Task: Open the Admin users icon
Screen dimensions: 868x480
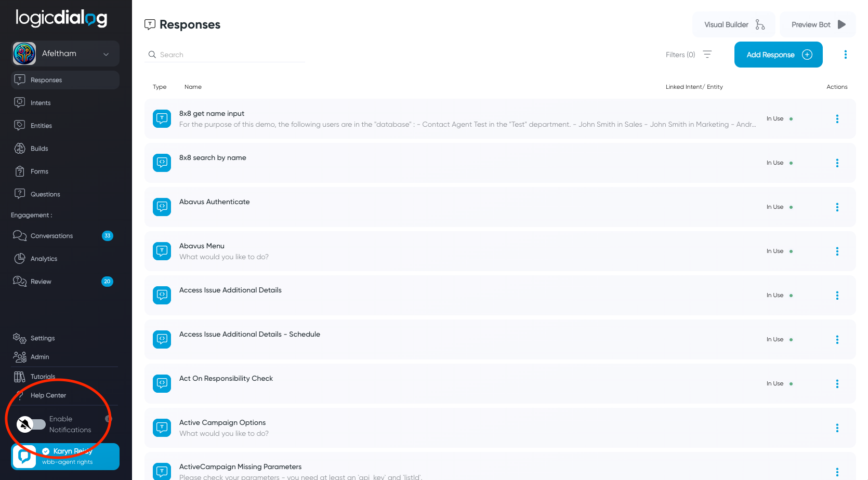Action: coord(20,357)
